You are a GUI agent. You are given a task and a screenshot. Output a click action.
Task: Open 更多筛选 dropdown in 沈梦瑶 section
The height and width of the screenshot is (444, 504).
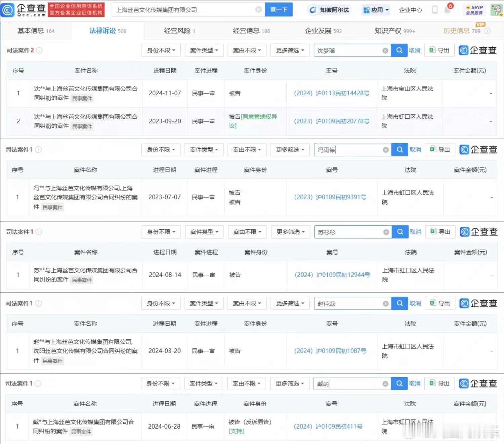pyautogui.click(x=290, y=50)
